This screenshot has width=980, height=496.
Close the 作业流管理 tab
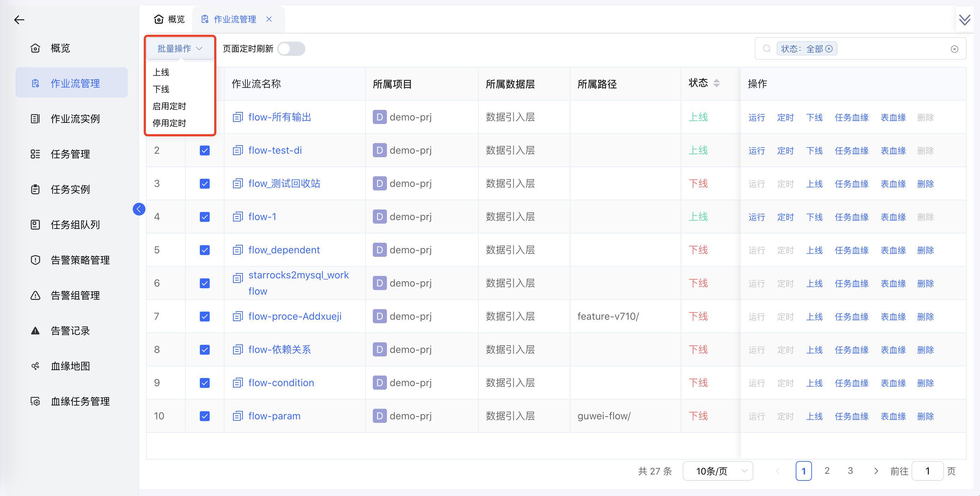(x=269, y=19)
